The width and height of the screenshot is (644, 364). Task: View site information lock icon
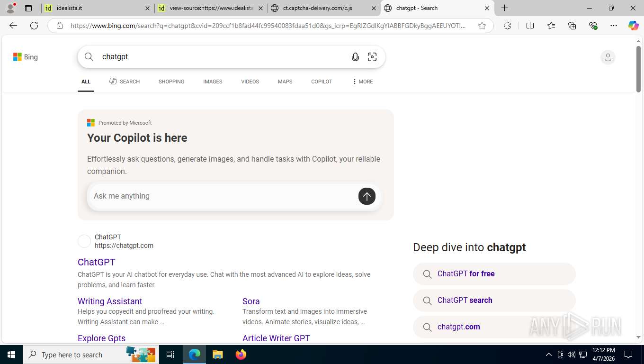(60, 26)
